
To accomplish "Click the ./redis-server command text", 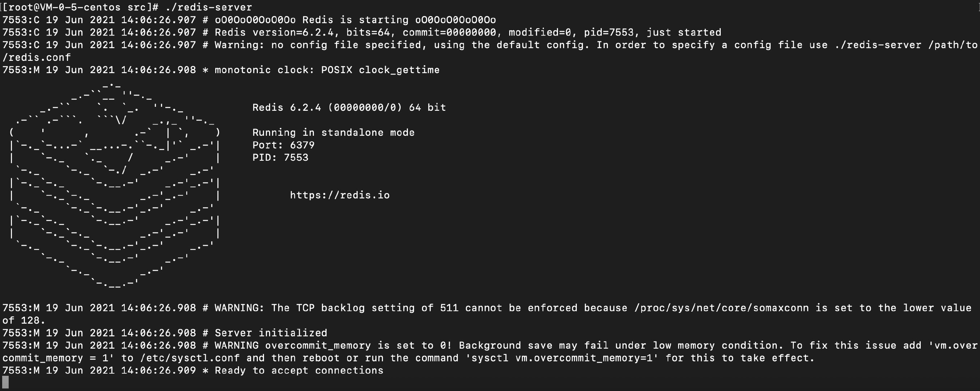I will [x=209, y=7].
